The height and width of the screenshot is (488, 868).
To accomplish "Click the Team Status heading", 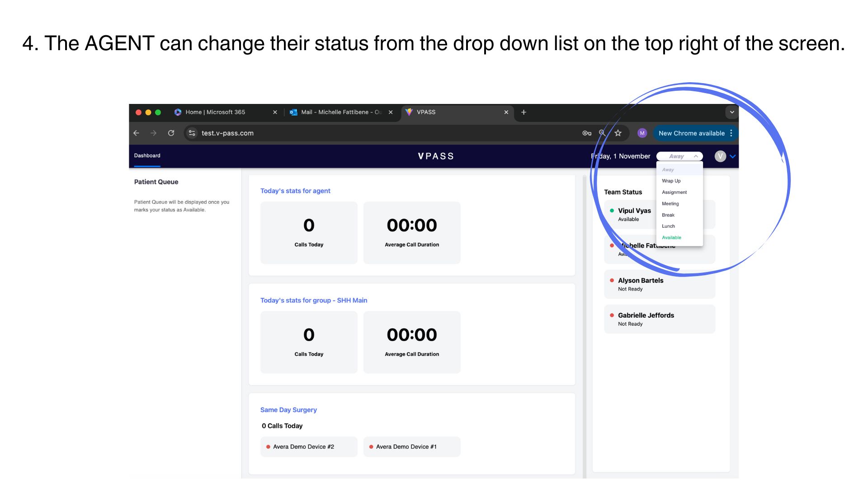I will (x=623, y=192).
